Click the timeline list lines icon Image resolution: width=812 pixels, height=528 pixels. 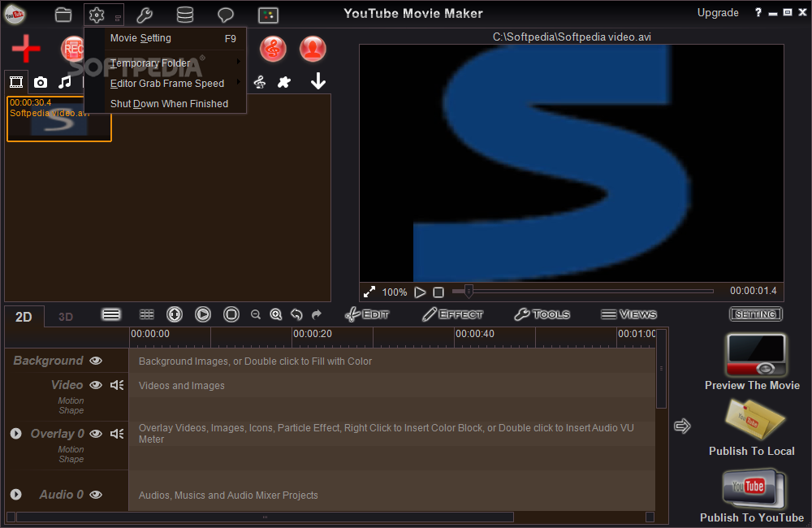pyautogui.click(x=111, y=314)
